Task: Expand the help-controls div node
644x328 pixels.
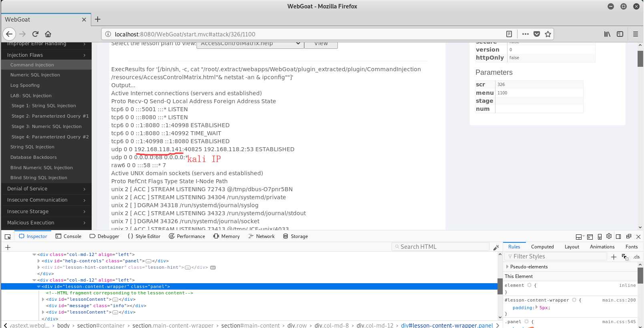Action: point(39,261)
